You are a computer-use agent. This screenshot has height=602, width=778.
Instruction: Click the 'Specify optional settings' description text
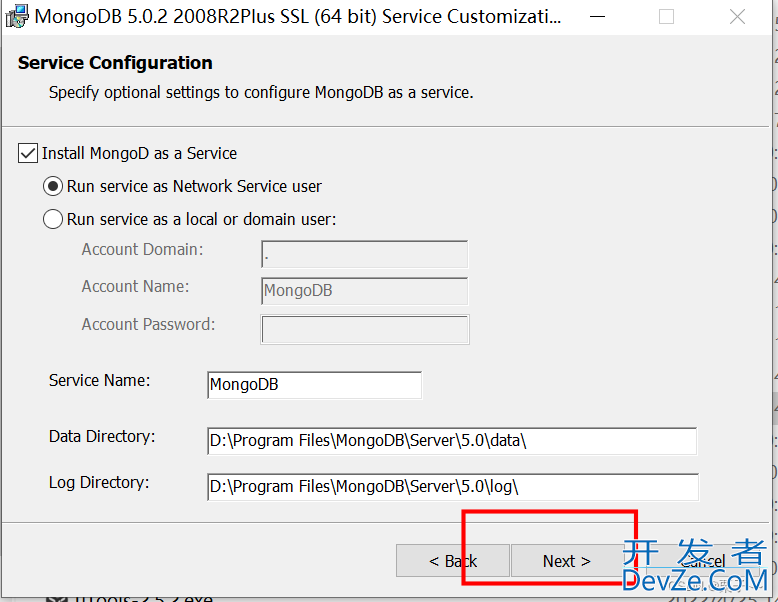pyautogui.click(x=261, y=93)
